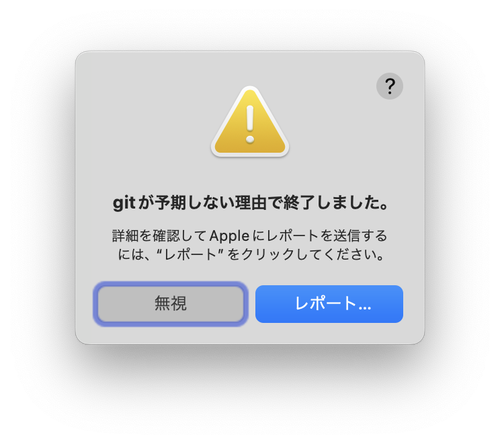Screen dimensions: 500x444
Task: Click the exclamation mark inside the warning icon
Action: pyautogui.click(x=250, y=124)
